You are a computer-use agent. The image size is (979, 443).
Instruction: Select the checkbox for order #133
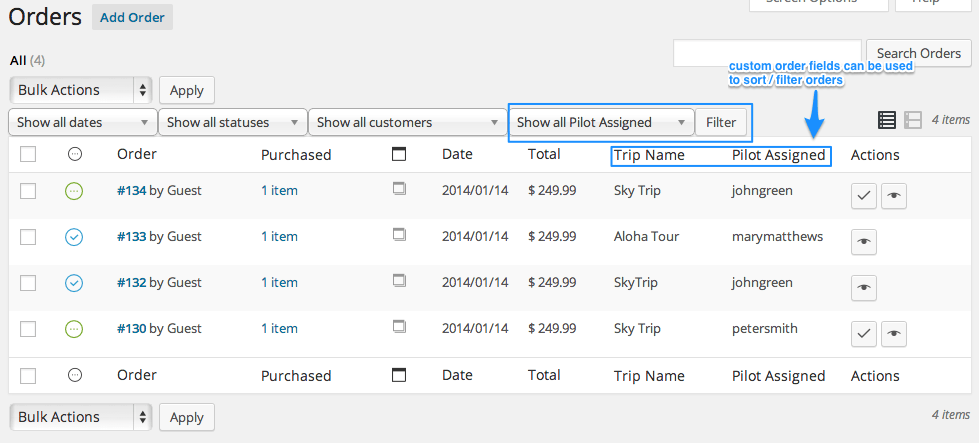click(27, 237)
